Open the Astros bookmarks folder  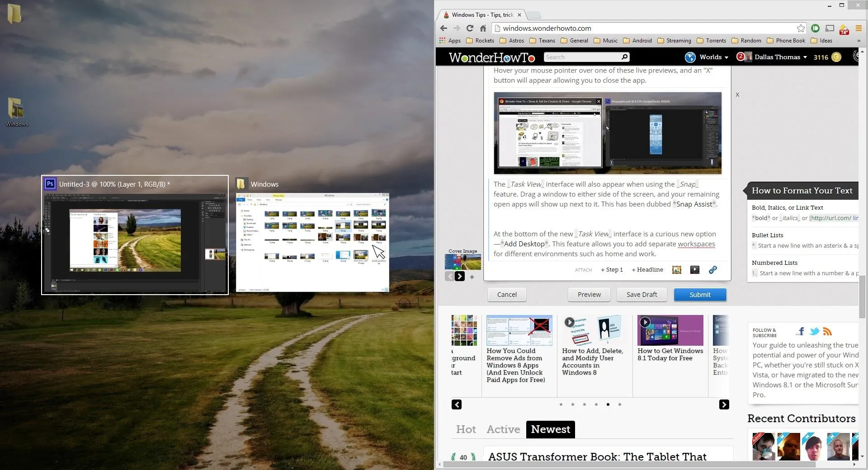pyautogui.click(x=512, y=40)
